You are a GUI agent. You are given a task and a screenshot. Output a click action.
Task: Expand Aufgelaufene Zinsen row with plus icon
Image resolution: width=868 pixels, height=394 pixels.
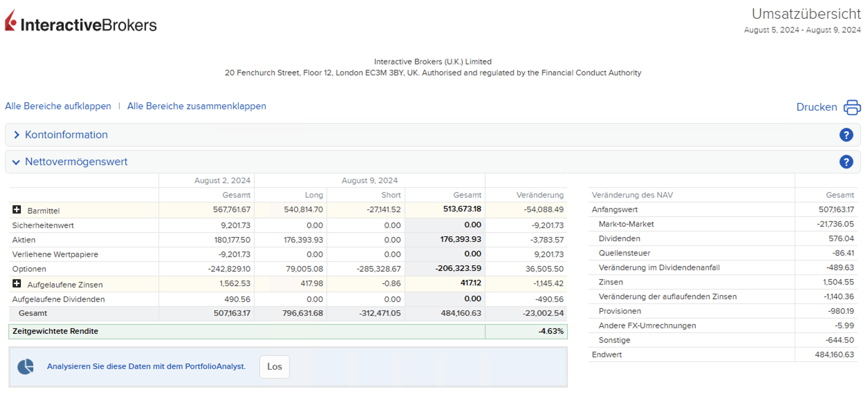click(17, 284)
